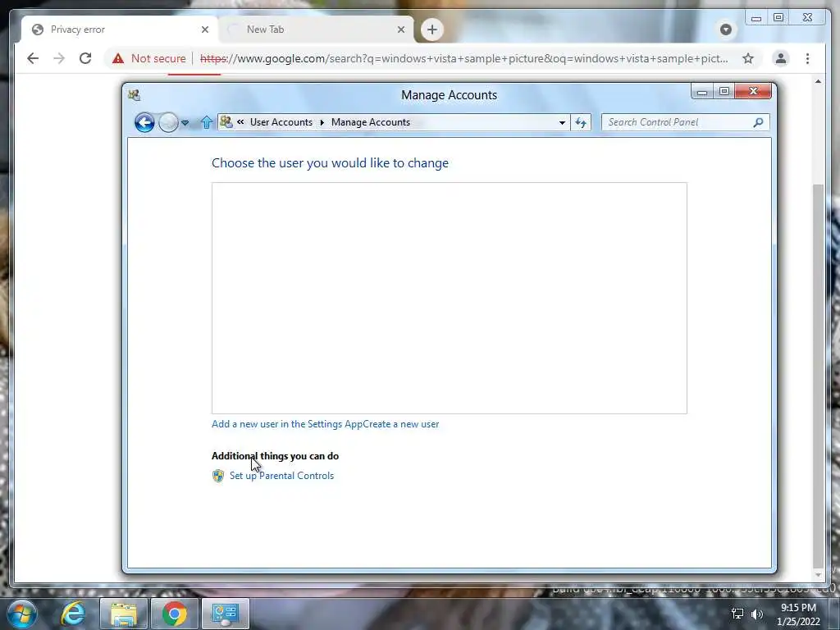Close the Manage Accounts window
The width and height of the screenshot is (840, 630).
click(x=753, y=92)
